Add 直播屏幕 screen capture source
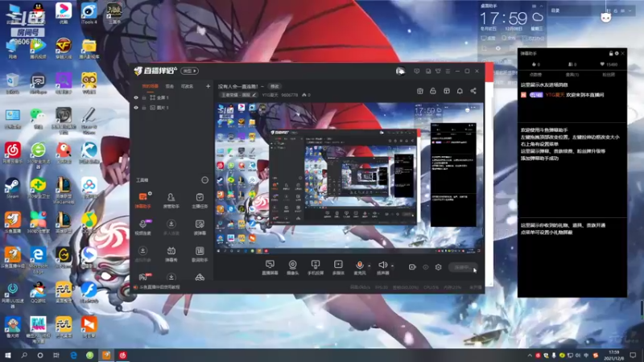Viewport: 644px width, 362px height. tap(270, 267)
